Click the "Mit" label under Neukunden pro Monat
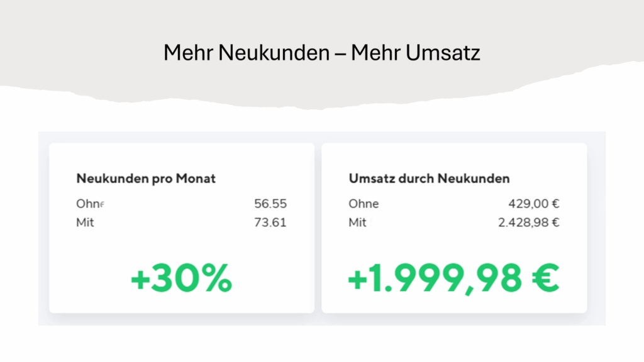 coord(85,222)
